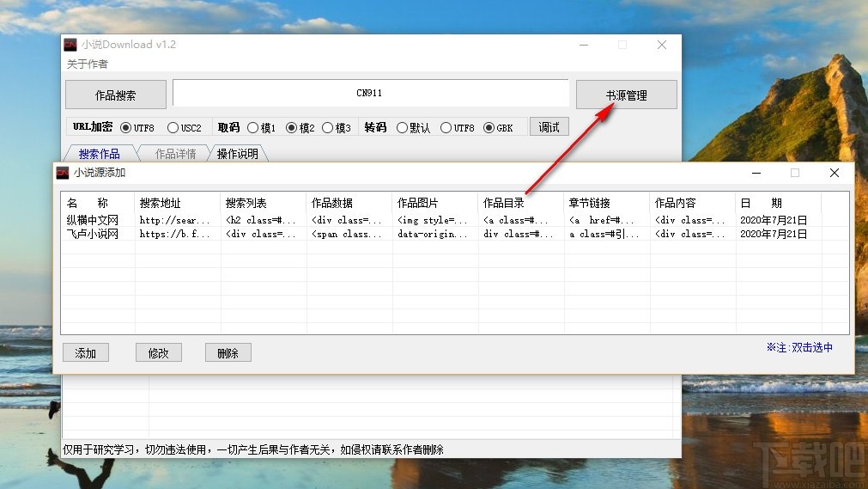
Task: Click the 作品目录 column header
Action: click(x=521, y=203)
